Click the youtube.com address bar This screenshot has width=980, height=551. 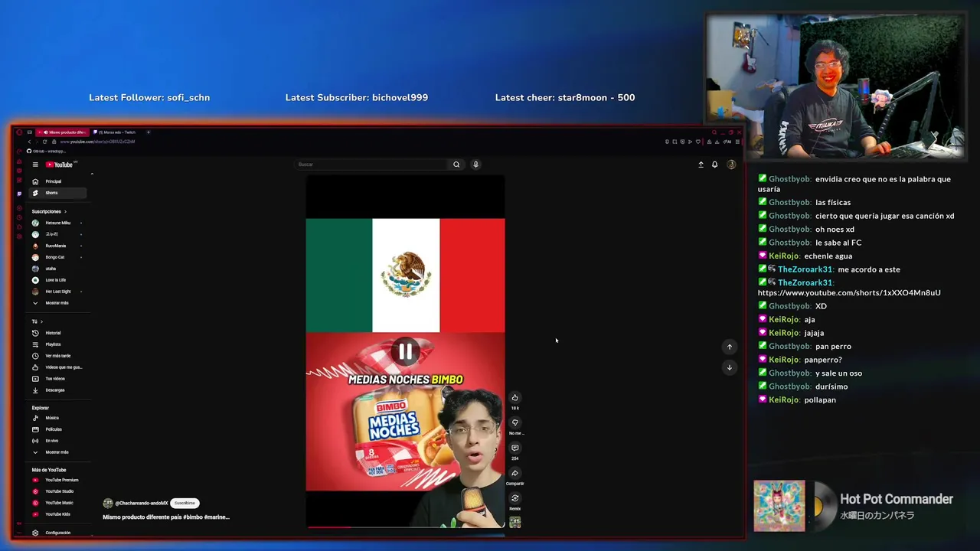click(x=98, y=142)
